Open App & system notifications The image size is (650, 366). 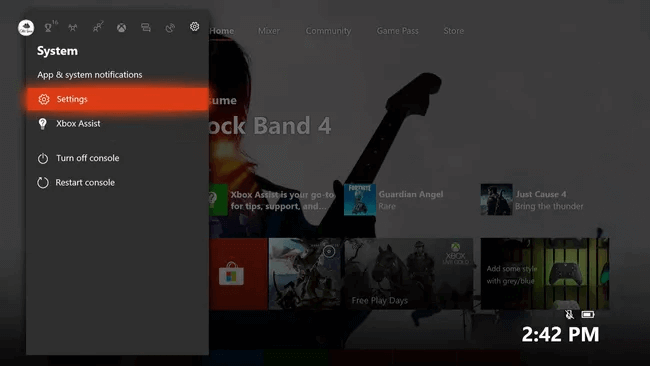click(x=90, y=75)
